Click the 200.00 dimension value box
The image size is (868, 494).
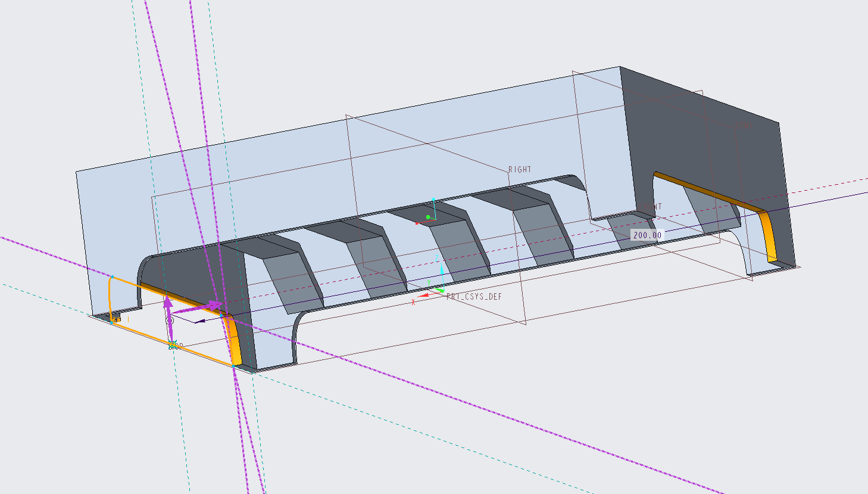coord(647,235)
